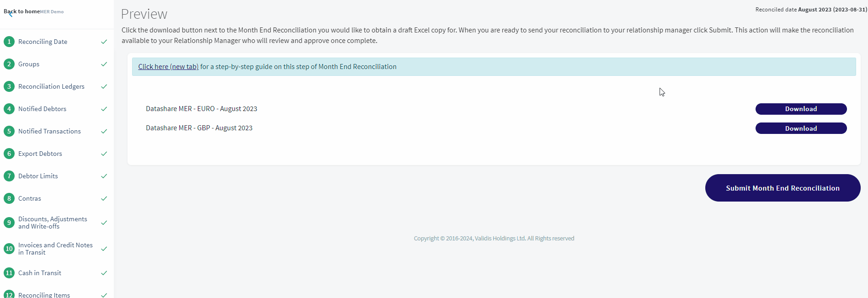Click the back arrow to home
Screen dimensions: 868x298
tap(11, 14)
